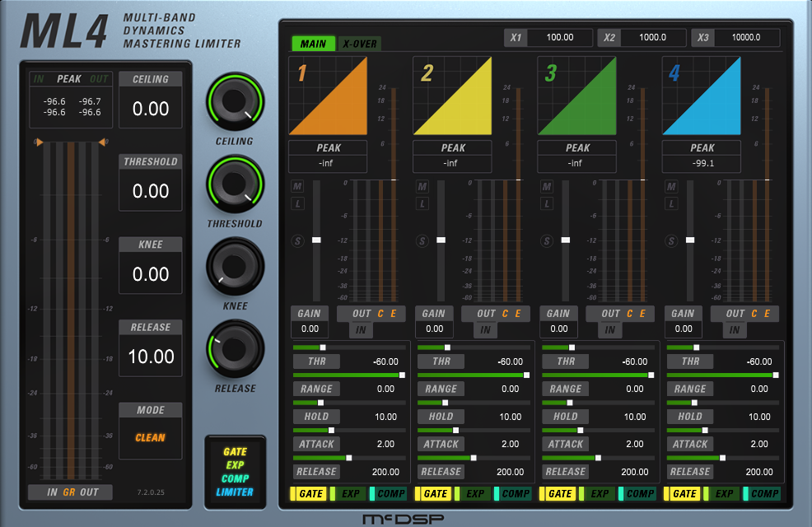Switch to the MAIN tab
The height and width of the screenshot is (527, 812).
click(x=313, y=44)
